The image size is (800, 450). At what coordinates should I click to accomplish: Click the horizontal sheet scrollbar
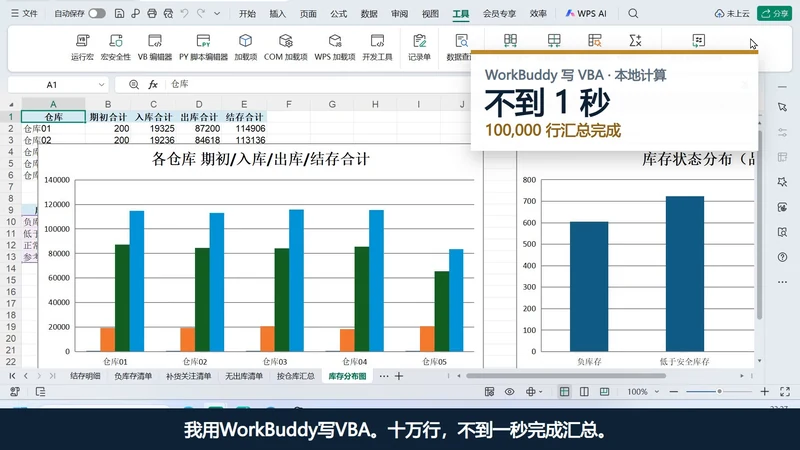coord(565,376)
